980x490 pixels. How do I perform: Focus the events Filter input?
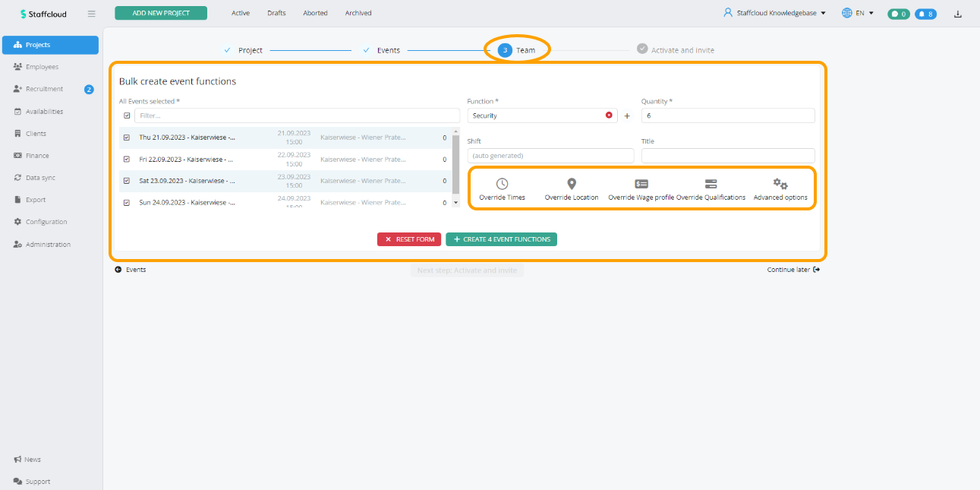(x=297, y=115)
